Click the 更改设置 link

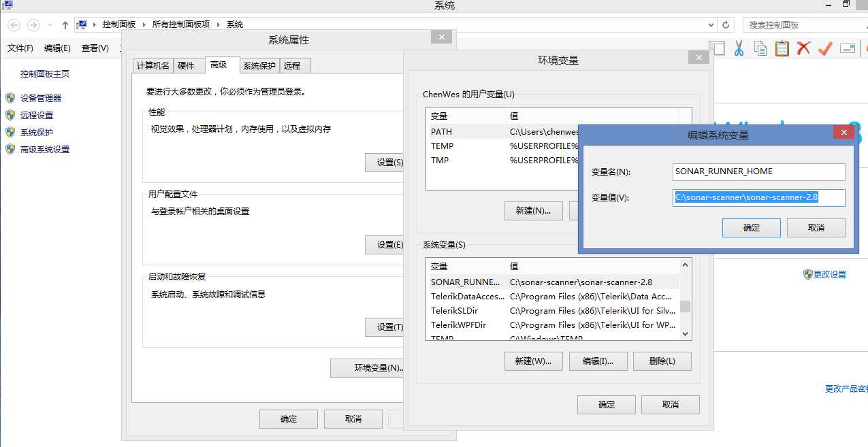tap(830, 274)
